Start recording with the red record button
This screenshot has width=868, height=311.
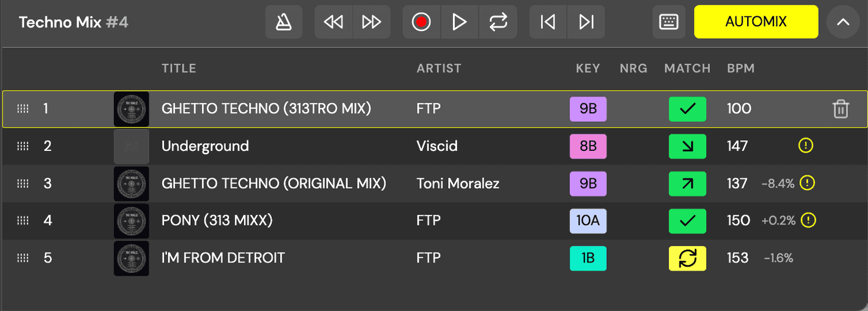click(x=421, y=22)
